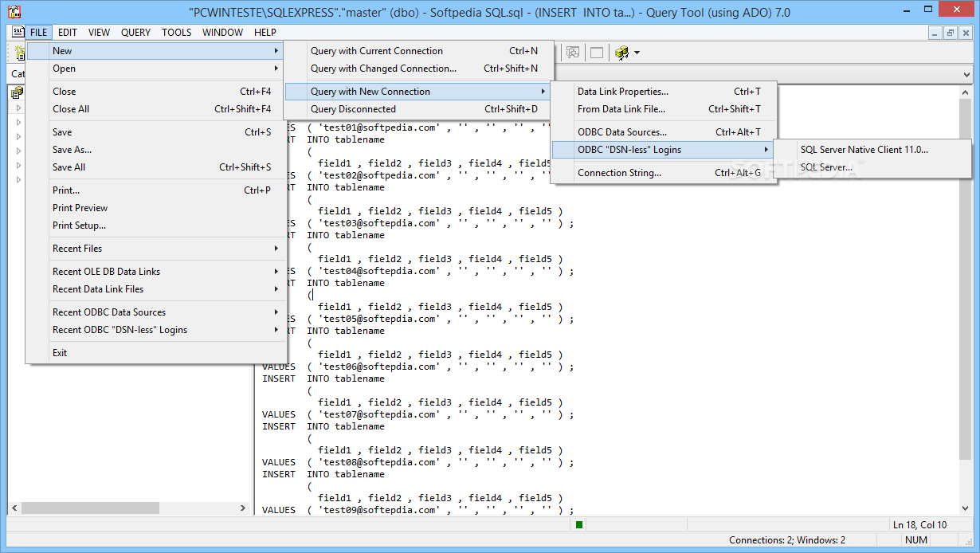Open the VIEW menu
980x553 pixels.
100,33
